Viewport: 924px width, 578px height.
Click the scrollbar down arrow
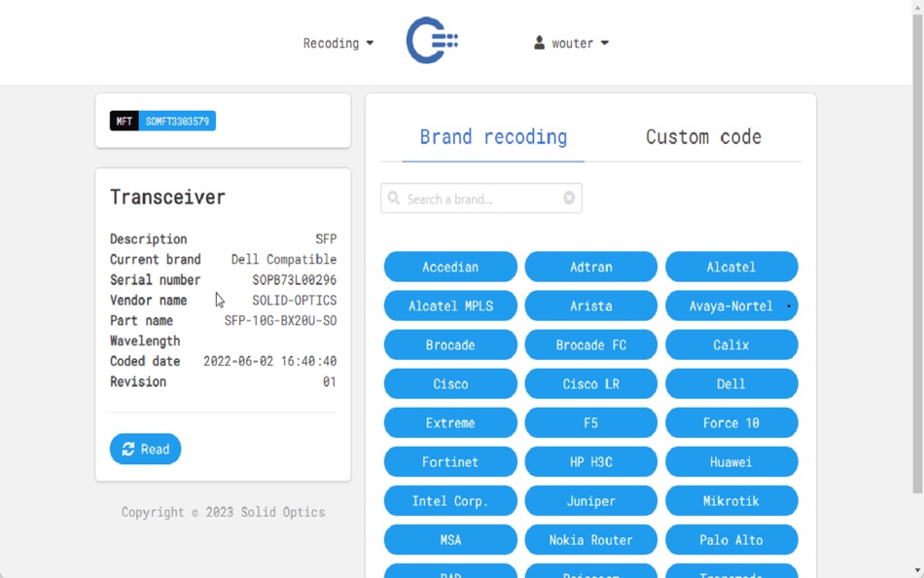(917, 571)
